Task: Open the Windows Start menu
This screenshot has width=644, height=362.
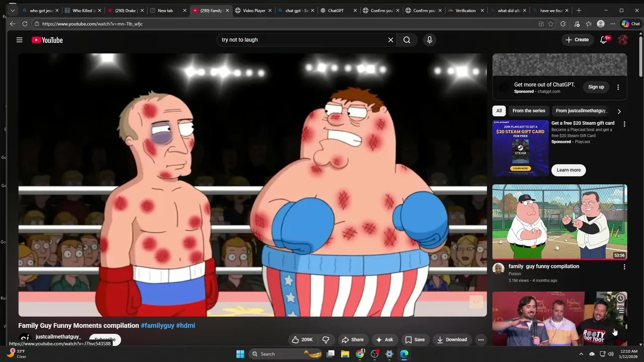Action: (240, 354)
